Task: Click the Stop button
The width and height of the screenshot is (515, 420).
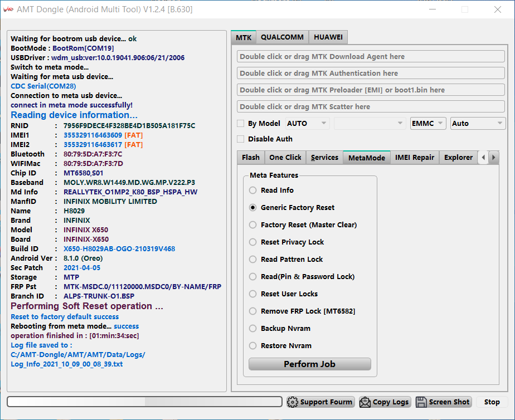Action: [492, 402]
